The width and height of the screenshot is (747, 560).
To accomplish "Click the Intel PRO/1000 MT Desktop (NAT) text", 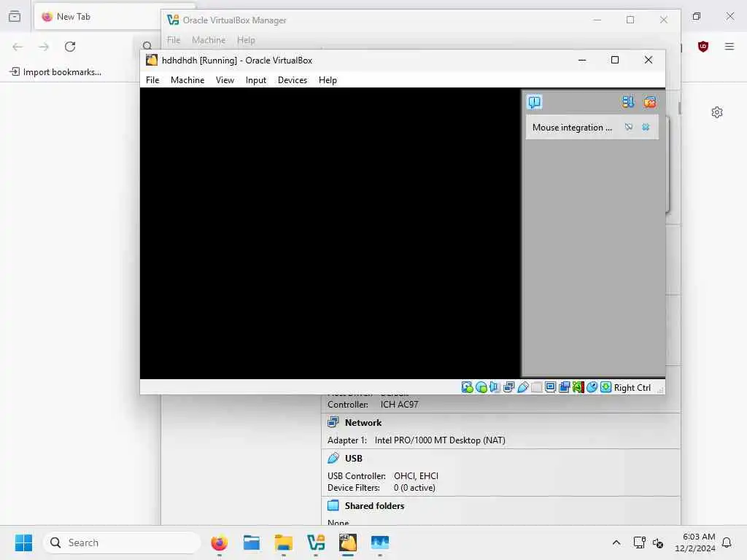I will (x=440, y=440).
